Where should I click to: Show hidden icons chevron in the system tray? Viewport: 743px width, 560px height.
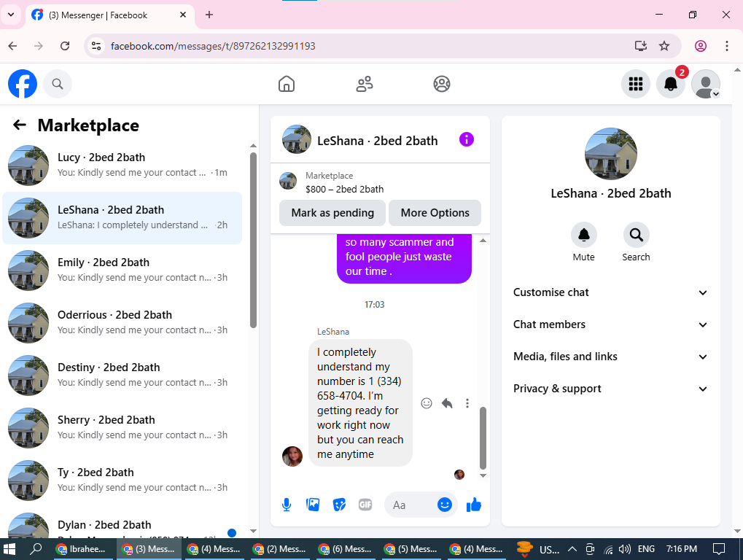(572, 549)
